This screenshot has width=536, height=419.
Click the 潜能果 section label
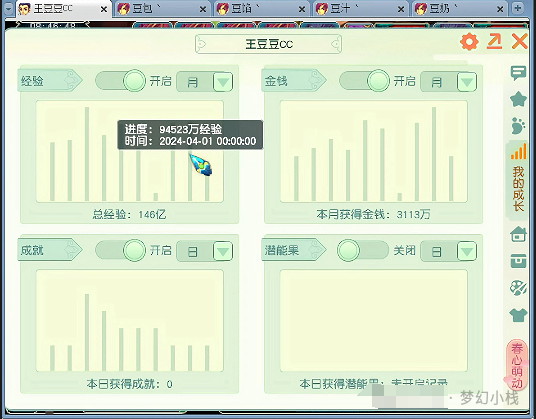pos(293,250)
